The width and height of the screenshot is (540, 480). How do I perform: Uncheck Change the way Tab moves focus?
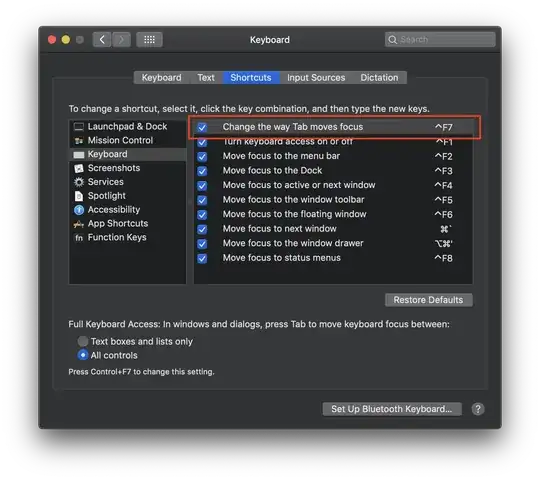202,127
